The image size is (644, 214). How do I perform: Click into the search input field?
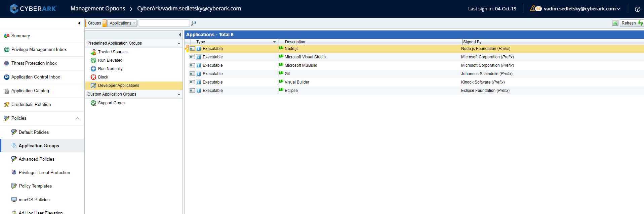tap(164, 23)
